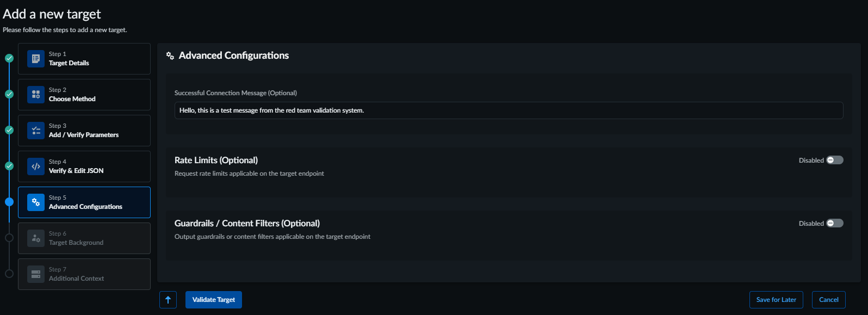The width and height of the screenshot is (868, 315).
Task: Open Step 4 Verify & Edit JSON
Action: click(84, 166)
